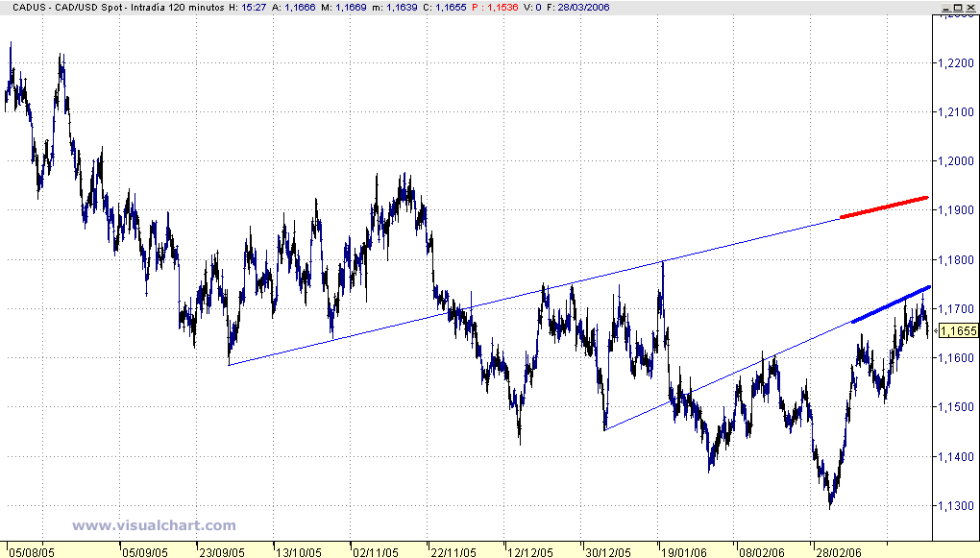The image size is (980, 558).
Task: Click the 02/11/05 date axis label
Action: pos(376,552)
